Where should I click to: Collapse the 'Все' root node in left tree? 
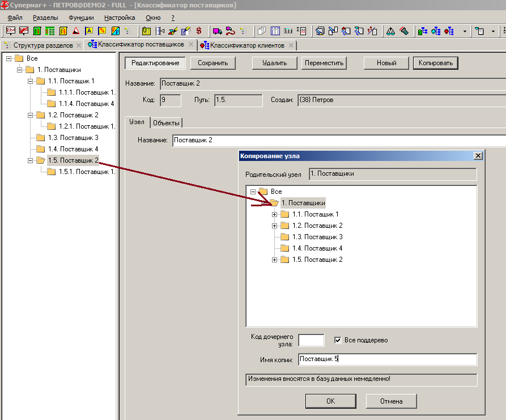[x=8, y=58]
